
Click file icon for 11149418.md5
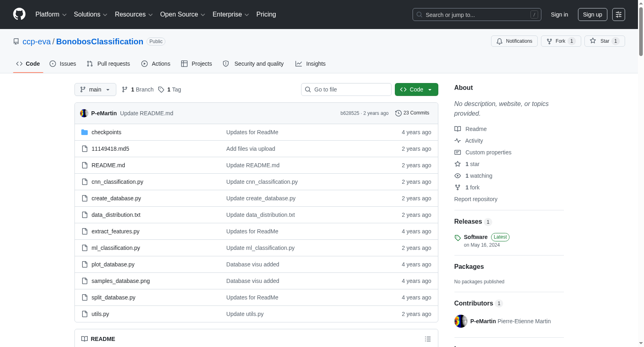85,149
